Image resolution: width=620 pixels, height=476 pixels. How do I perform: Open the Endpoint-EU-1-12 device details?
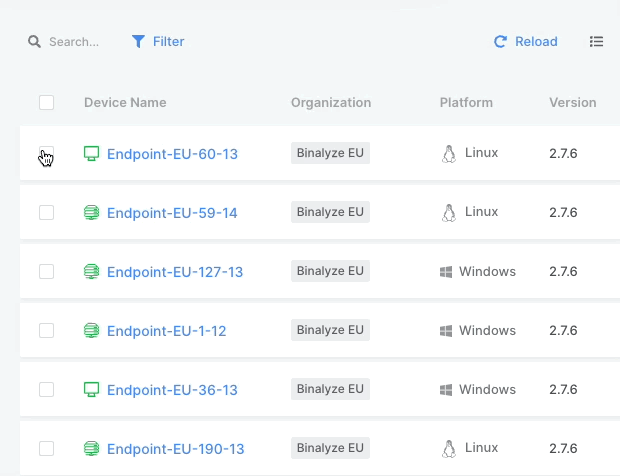[166, 331]
